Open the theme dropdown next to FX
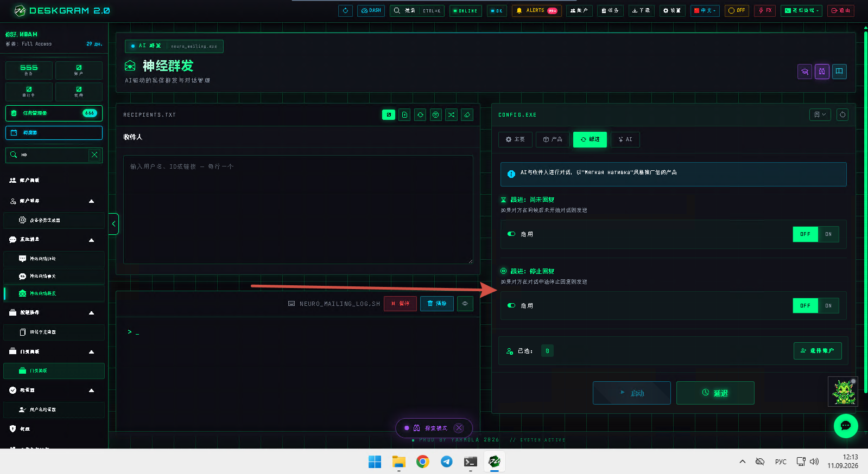The width and height of the screenshot is (868, 474). click(x=802, y=10)
